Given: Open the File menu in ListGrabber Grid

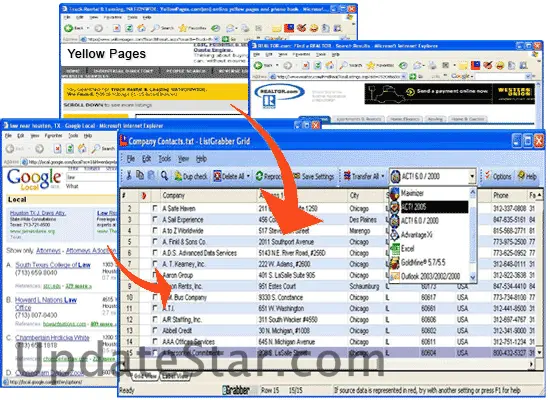Looking at the screenshot, I should pos(130,159).
